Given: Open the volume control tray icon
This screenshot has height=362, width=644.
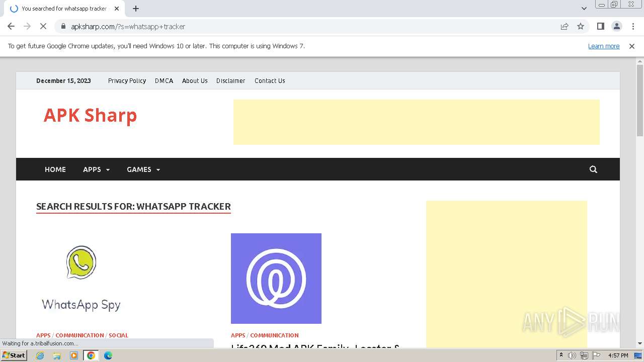Looking at the screenshot, I should coord(572,355).
